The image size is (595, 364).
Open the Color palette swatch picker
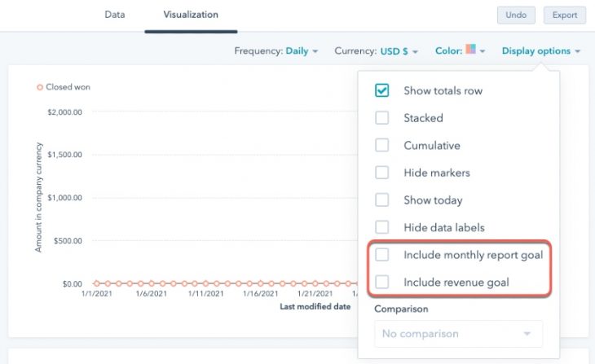pyautogui.click(x=470, y=50)
